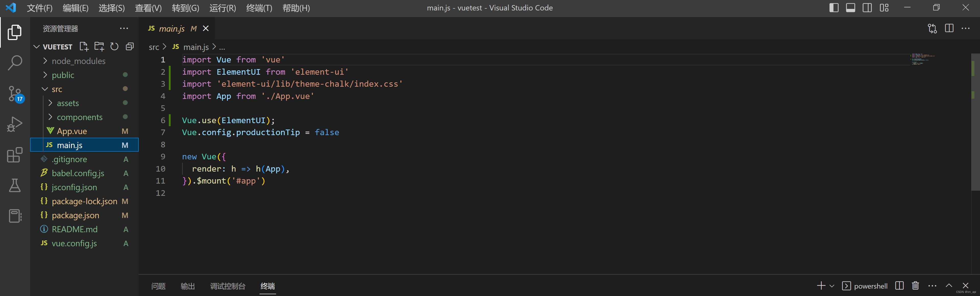
Task: Open Run and Debug view
Action: (x=15, y=124)
